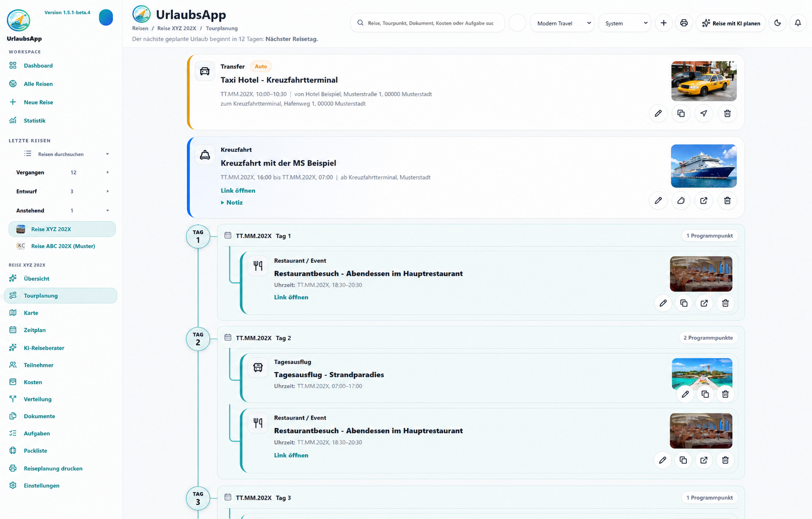Duplicate the Taxi Hotel transfer entry
812x519 pixels.
(681, 113)
